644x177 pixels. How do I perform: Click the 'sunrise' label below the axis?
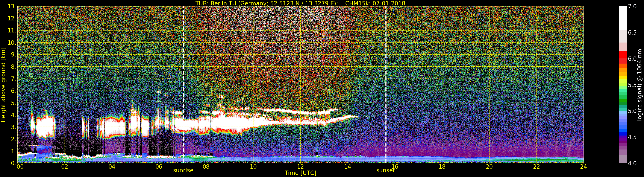click(x=183, y=170)
